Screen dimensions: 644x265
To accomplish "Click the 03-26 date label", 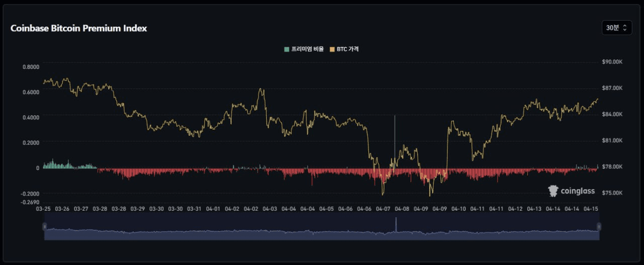I will coord(62,209).
